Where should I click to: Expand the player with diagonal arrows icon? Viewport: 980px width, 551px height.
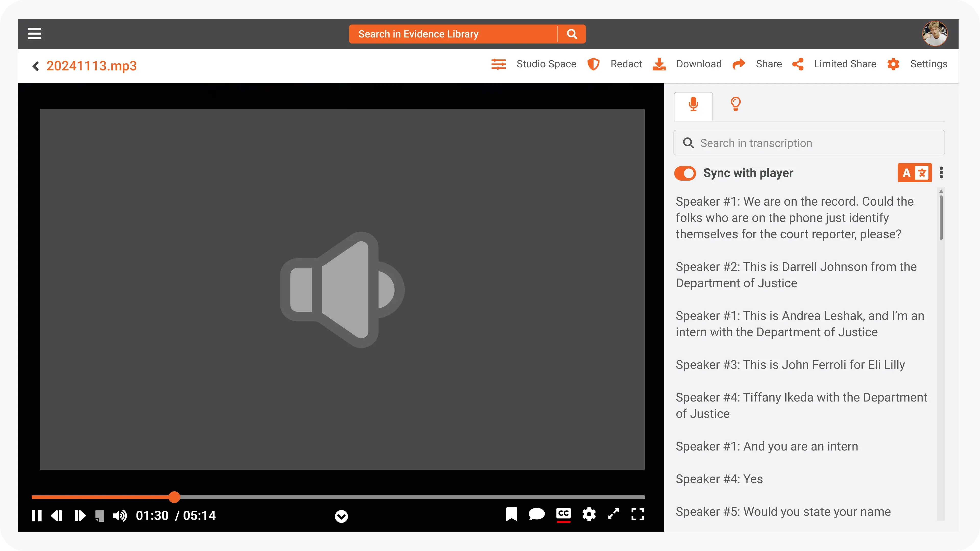614,514
